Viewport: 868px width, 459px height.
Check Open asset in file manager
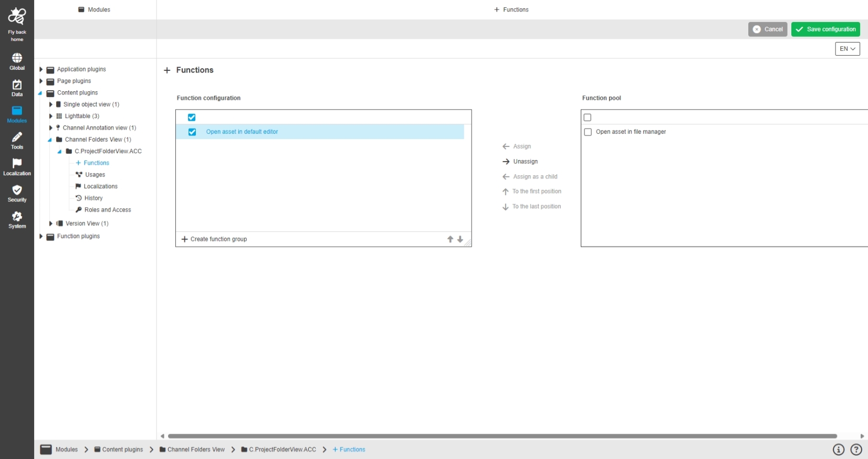588,132
